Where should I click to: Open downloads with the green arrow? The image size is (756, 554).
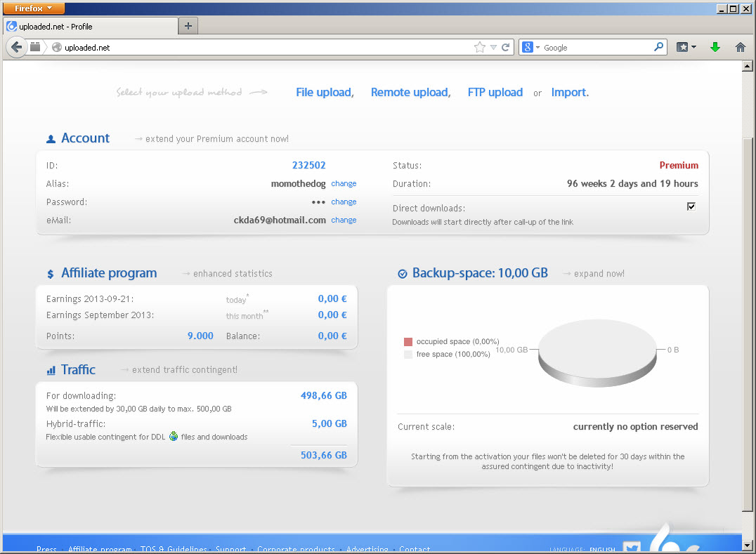click(x=715, y=47)
